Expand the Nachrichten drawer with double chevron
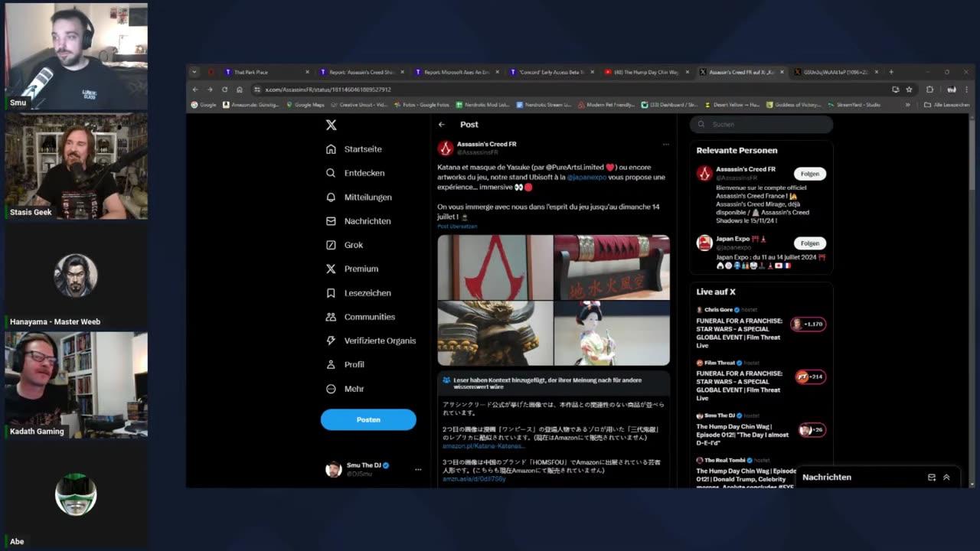Screen dimensions: 980x551 click(946, 477)
